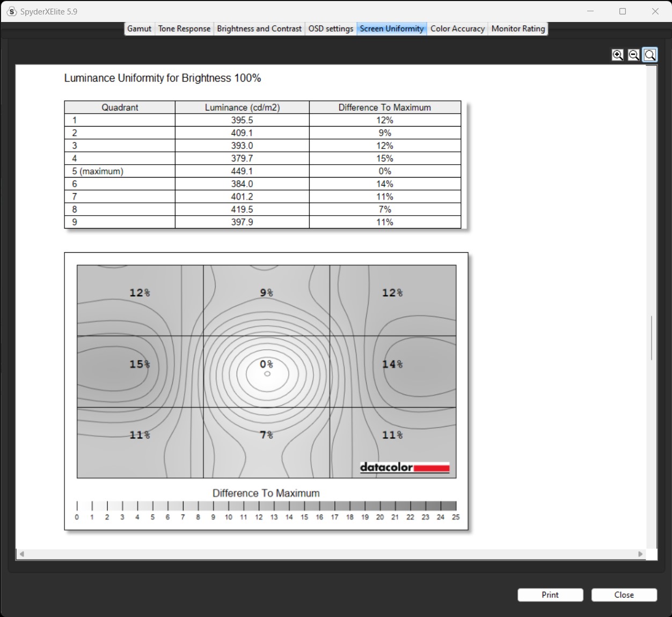Click the 14% cell in the table
Screen dimensions: 672x617
pyautogui.click(x=385, y=184)
